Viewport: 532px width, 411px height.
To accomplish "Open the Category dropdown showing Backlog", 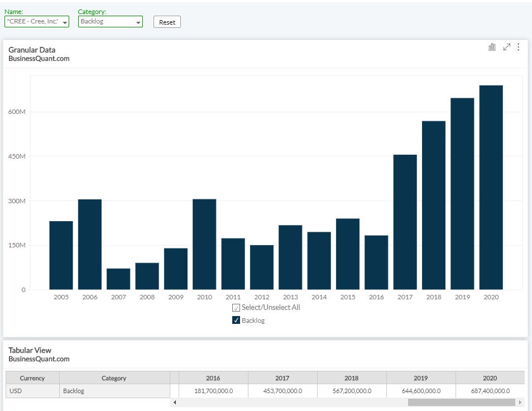I will coord(111,21).
